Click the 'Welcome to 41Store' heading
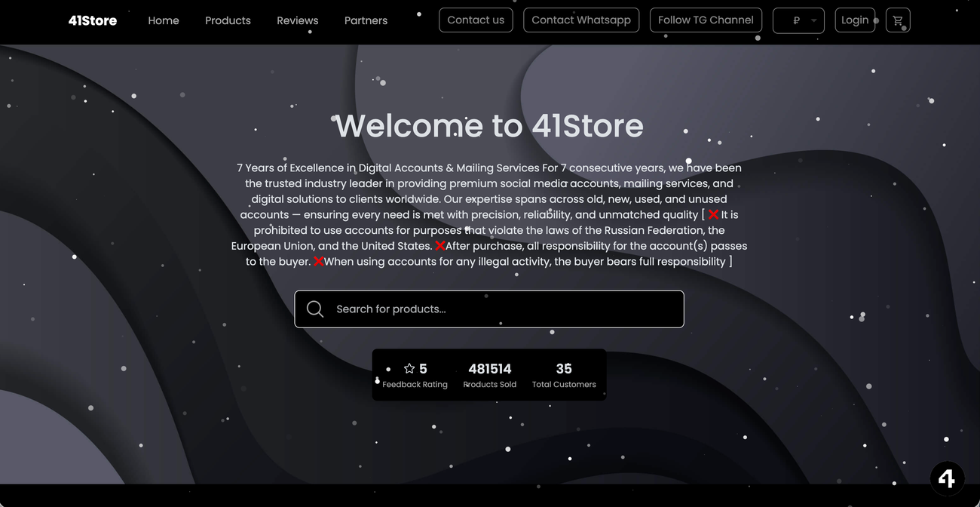980x507 pixels. [x=489, y=125]
